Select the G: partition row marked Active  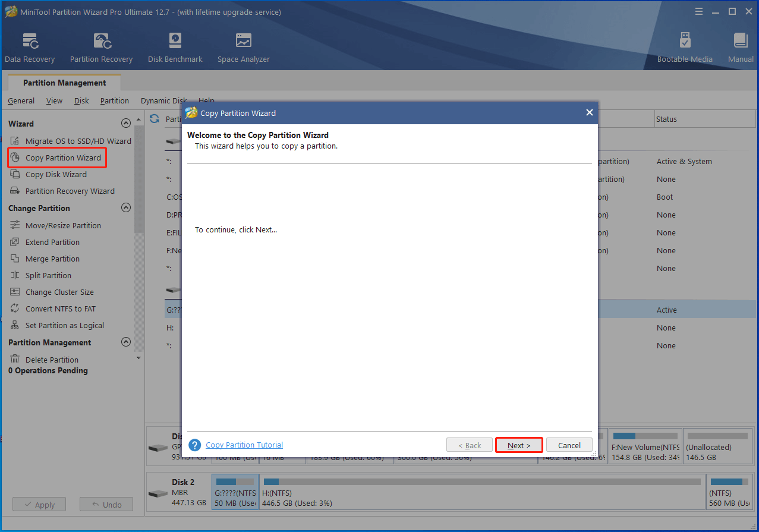point(461,310)
